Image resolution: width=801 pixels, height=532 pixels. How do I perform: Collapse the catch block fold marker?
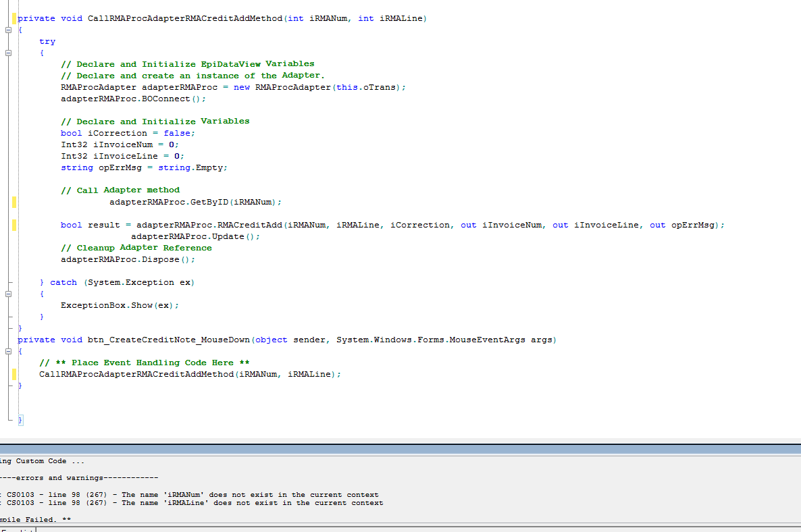[x=8, y=294]
